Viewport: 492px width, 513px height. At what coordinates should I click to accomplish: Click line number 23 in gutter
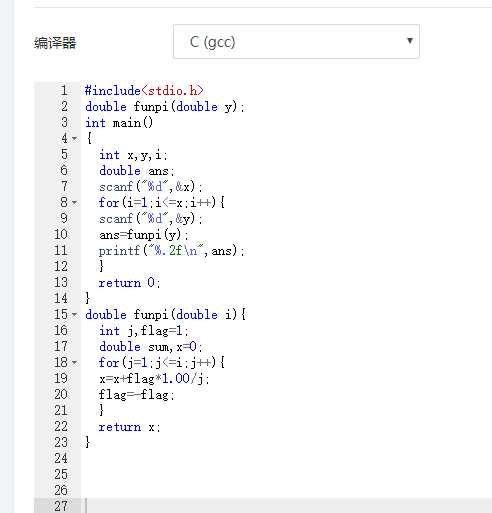pos(61,442)
